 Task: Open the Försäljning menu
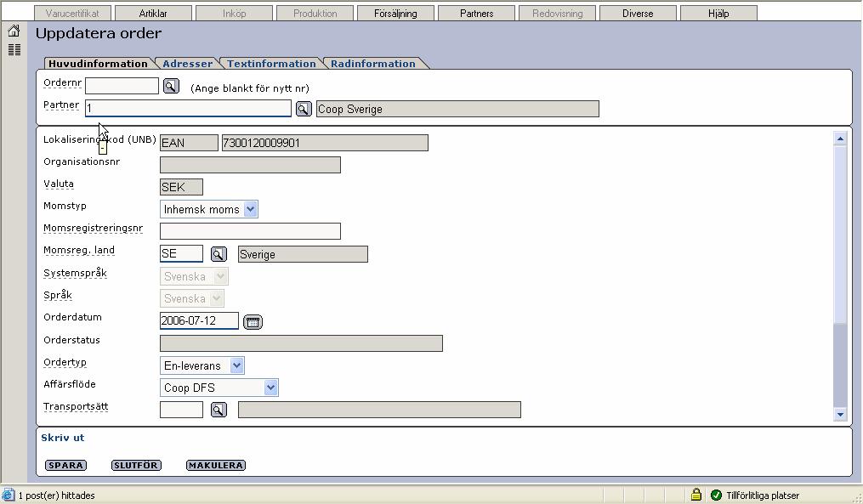(395, 14)
